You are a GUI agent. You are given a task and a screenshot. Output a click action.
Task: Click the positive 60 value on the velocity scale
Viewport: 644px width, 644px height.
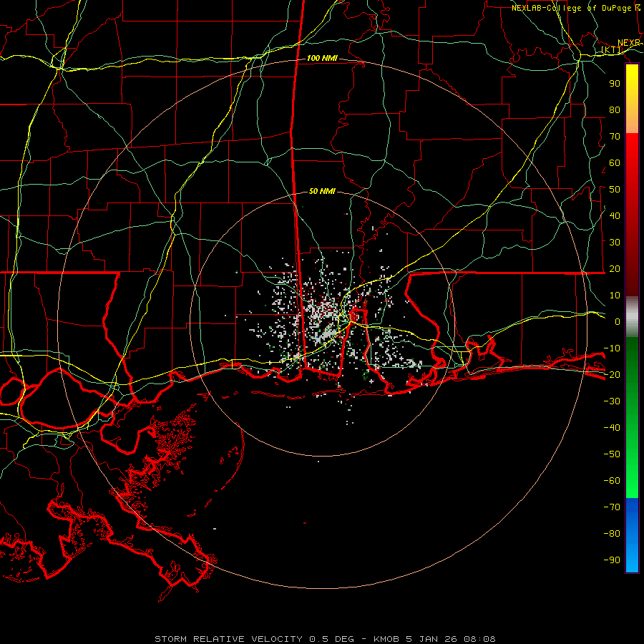click(615, 163)
